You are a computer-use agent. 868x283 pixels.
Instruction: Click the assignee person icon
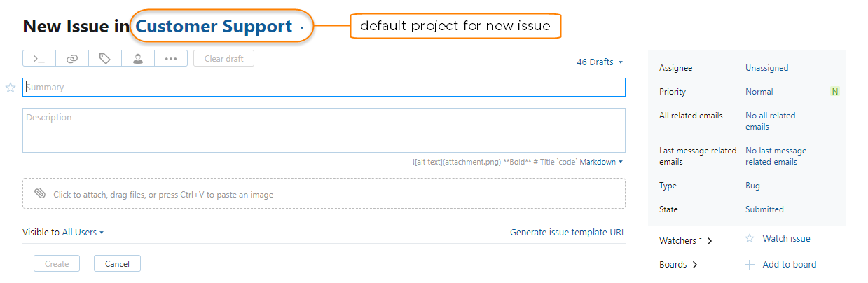[138, 59]
